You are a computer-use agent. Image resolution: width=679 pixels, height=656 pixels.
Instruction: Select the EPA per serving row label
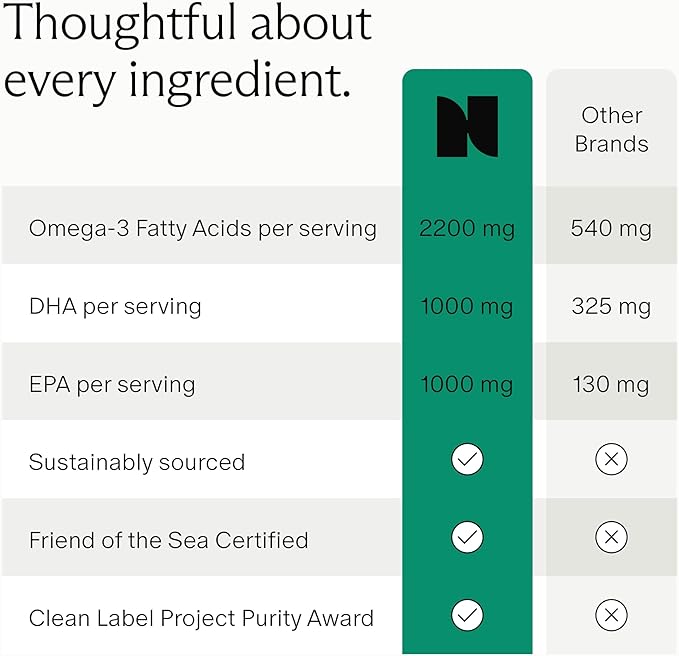pyautogui.click(x=112, y=384)
